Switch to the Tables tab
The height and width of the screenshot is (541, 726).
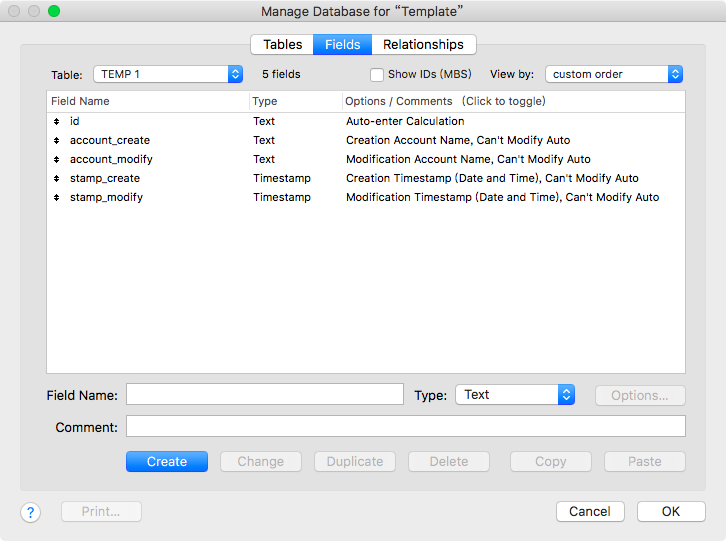point(282,44)
